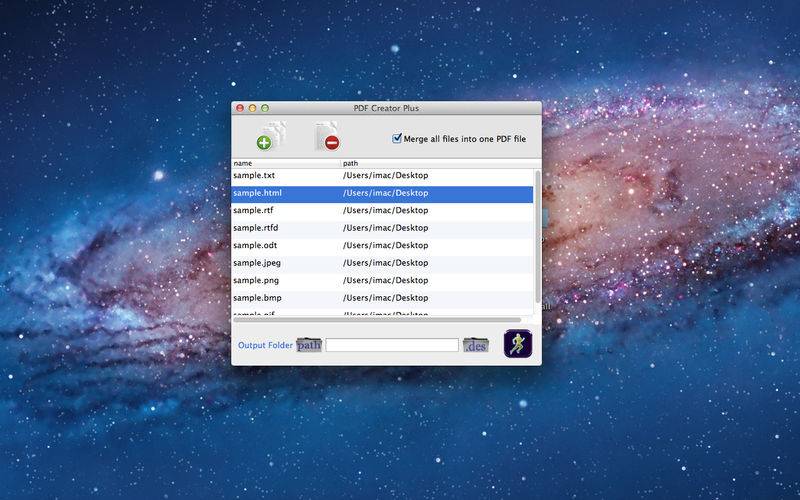Sort the list by the 'path' column header
The width and height of the screenshot is (800, 500).
(x=439, y=163)
